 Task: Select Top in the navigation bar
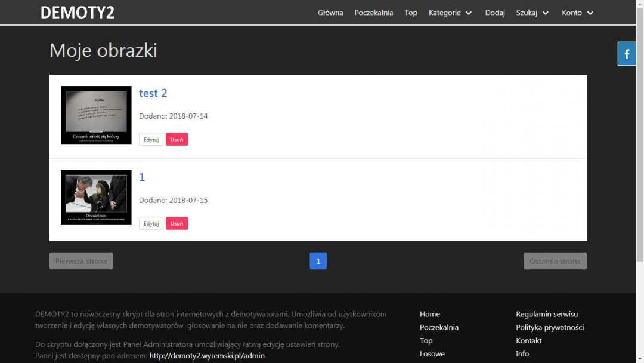point(411,13)
